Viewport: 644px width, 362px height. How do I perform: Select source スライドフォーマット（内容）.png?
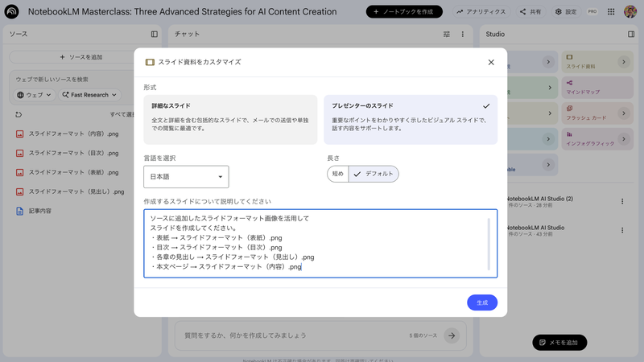(74, 134)
